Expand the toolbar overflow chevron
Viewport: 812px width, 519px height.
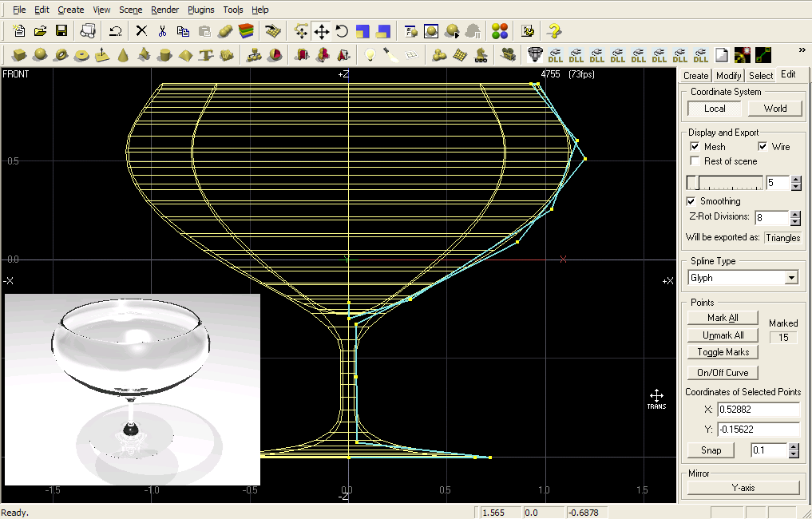coord(802,50)
